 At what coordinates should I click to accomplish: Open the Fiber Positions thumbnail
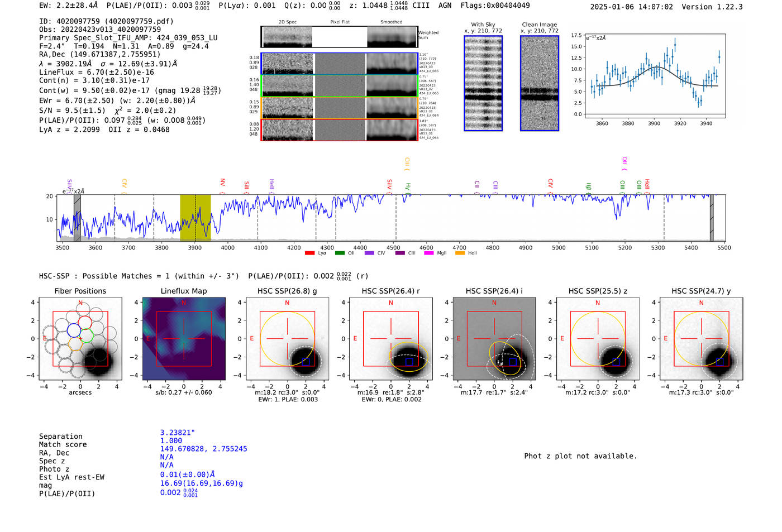80,339
